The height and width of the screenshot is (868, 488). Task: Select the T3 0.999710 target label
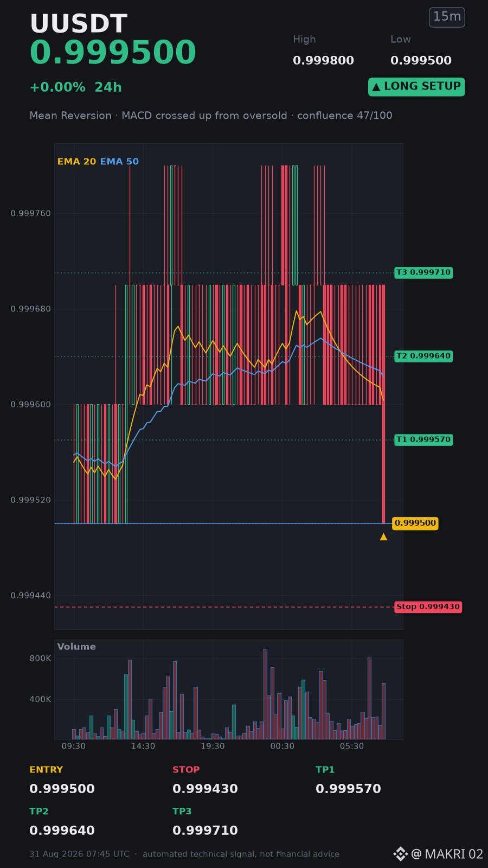coord(423,272)
